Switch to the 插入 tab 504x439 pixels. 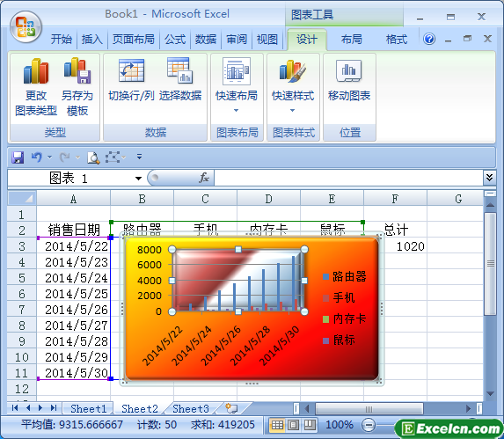[92, 40]
